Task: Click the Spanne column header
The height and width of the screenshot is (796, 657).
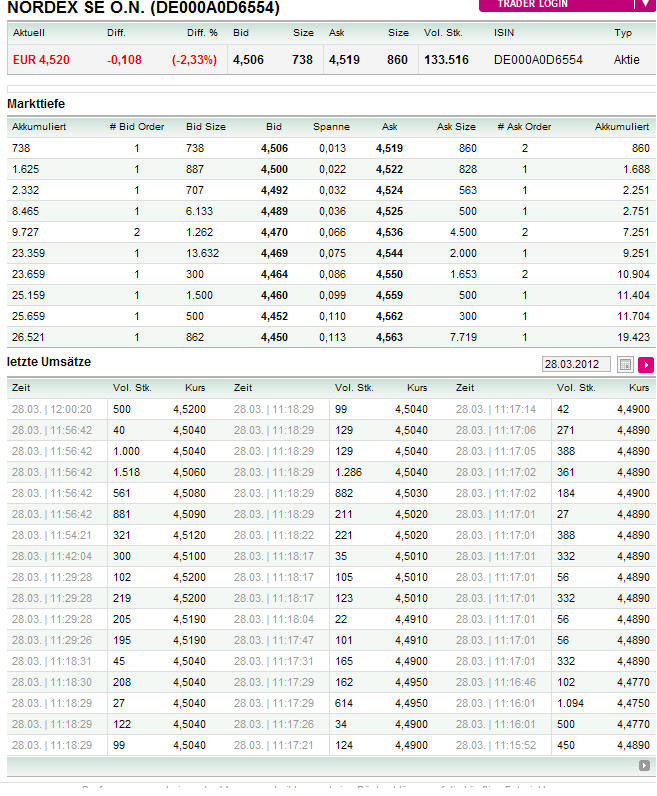Action: 331,127
